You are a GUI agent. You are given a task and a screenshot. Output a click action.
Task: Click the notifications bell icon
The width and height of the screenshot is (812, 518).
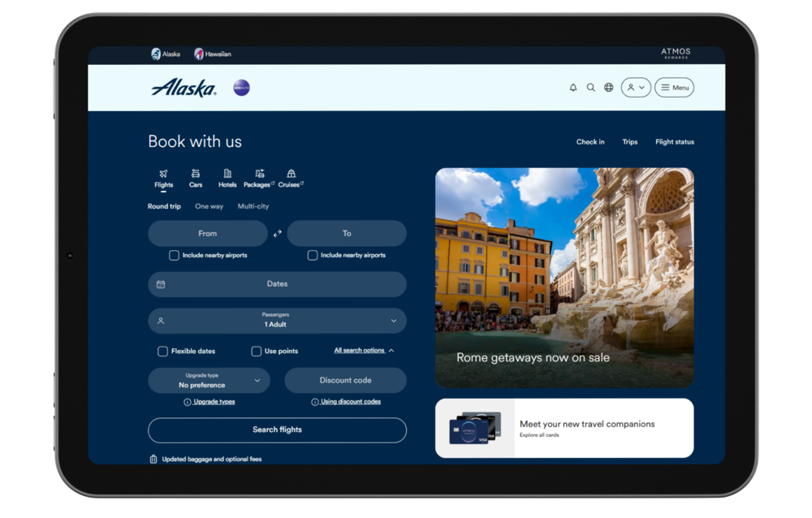point(572,88)
